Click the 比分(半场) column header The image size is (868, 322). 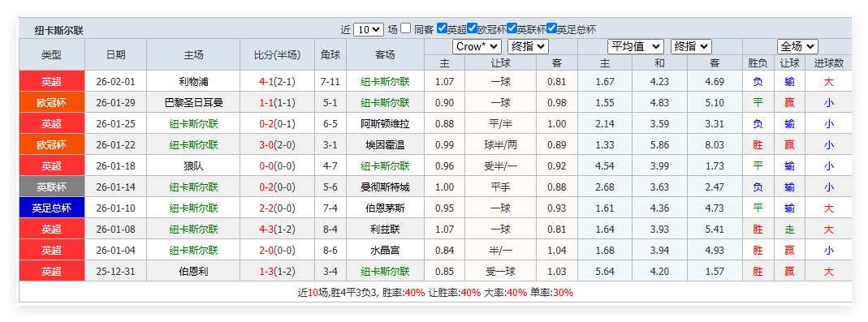[277, 55]
